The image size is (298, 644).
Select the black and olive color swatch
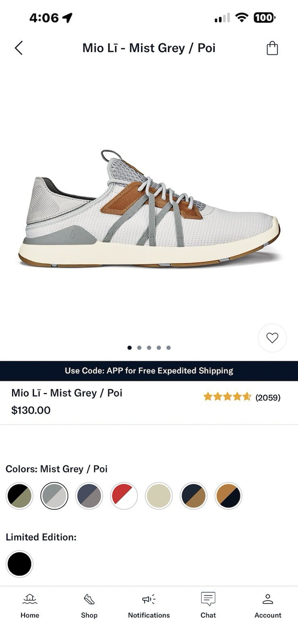point(19,496)
